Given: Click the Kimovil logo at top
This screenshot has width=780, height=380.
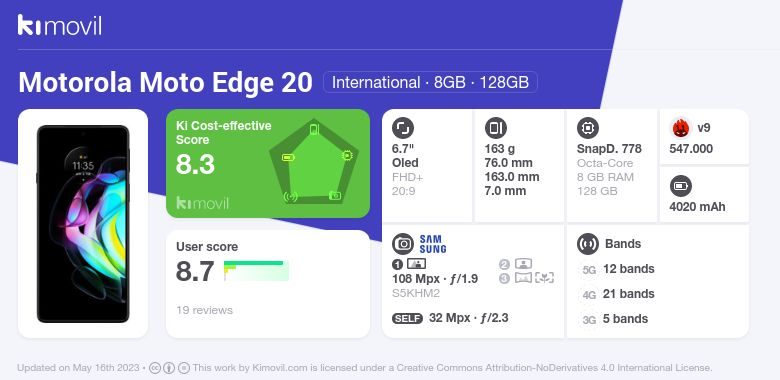Looking at the screenshot, I should pyautogui.click(x=60, y=25).
